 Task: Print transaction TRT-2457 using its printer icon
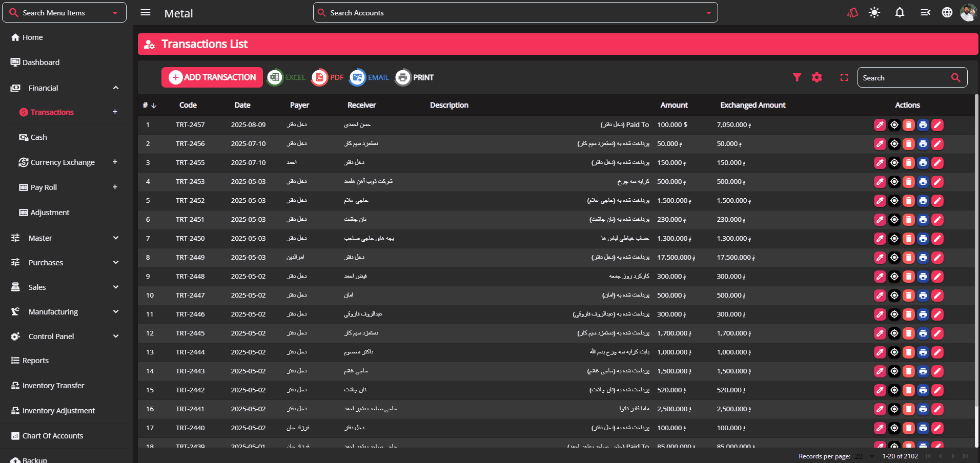924,124
